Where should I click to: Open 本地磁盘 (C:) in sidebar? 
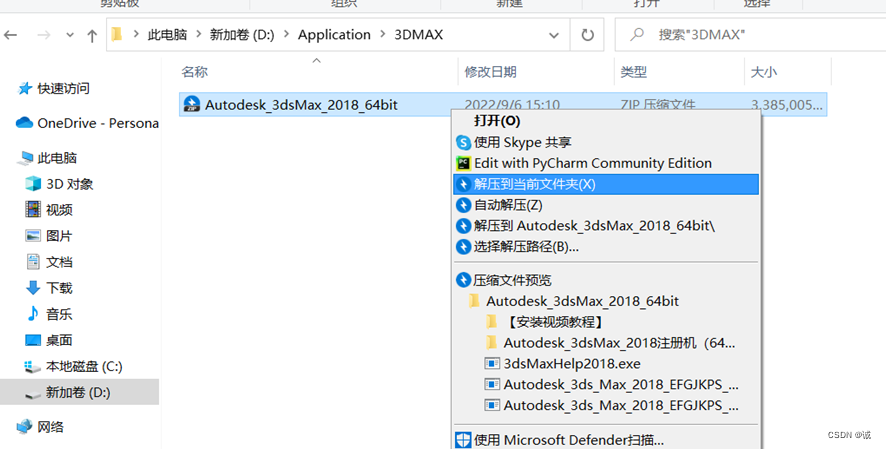click(x=84, y=366)
